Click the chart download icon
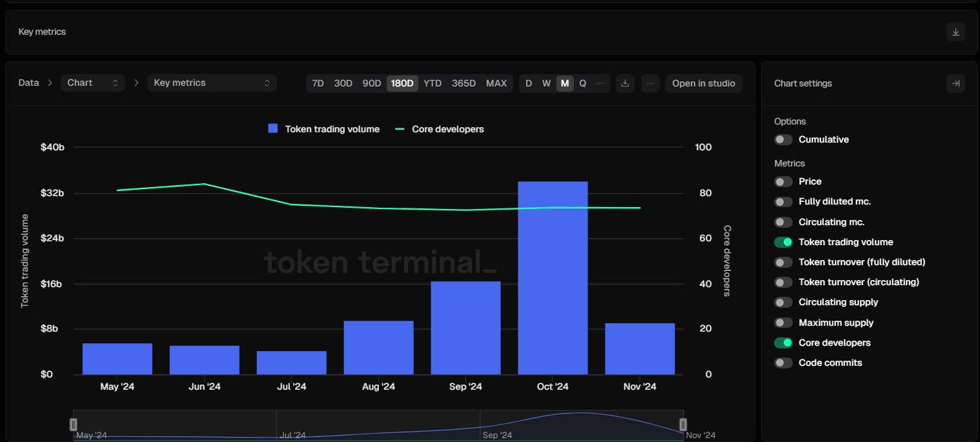 tap(624, 83)
